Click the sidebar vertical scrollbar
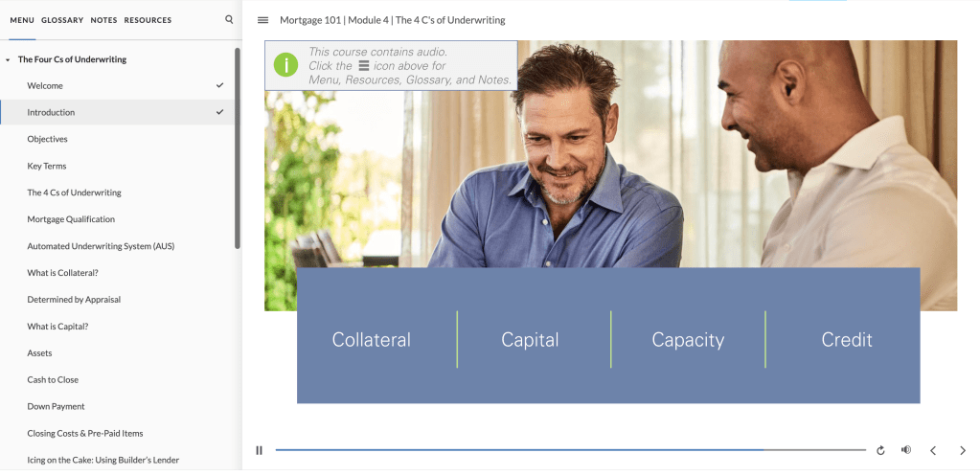Image resolution: width=980 pixels, height=476 pixels. (x=238, y=148)
